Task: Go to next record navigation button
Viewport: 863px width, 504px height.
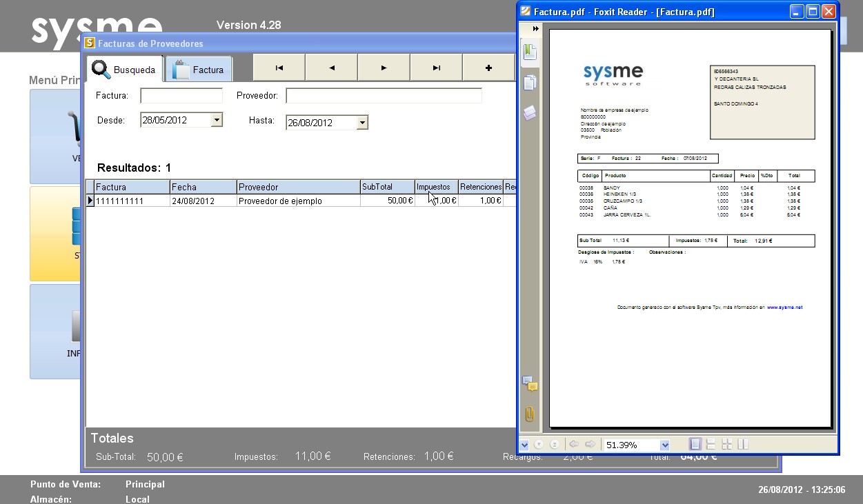Action: [384, 68]
